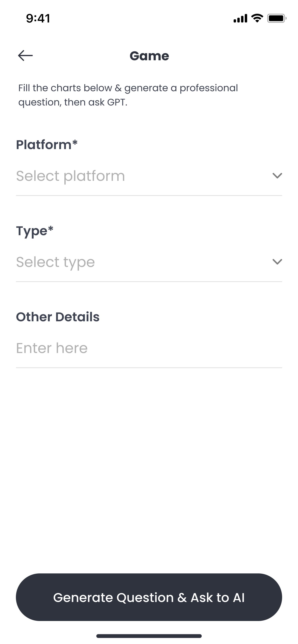Open the Select platform dropdown
Viewport: 298px width, 644px height.
(x=140, y=176)
